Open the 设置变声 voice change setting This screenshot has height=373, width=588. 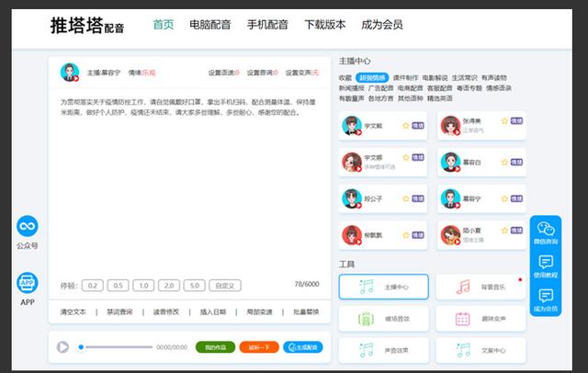[306, 72]
